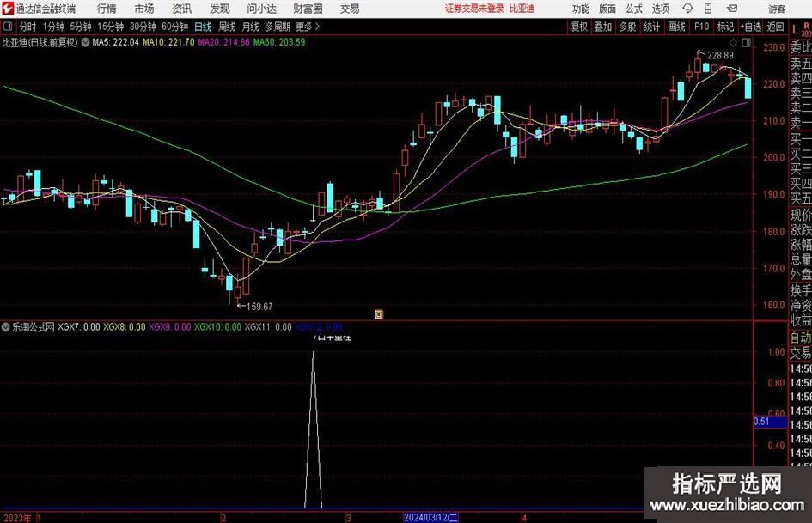Click the 复权 button
812x523 pixels.
point(579,27)
